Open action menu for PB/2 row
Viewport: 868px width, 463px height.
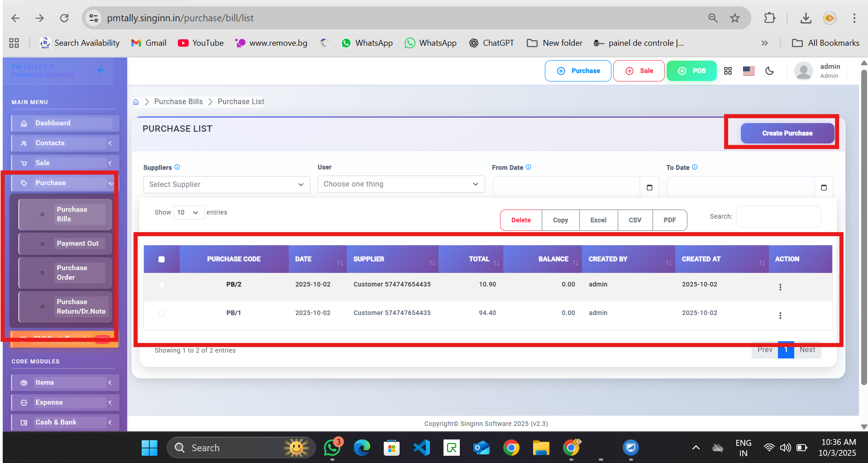pos(780,287)
